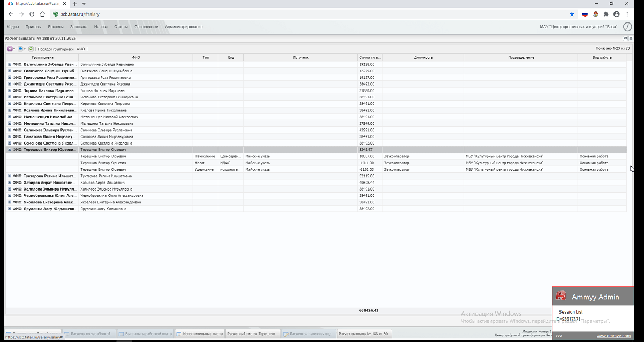Viewport: 644px width, 342px height.
Task: Expand group Халилова Эльвира
Action: [10, 189]
